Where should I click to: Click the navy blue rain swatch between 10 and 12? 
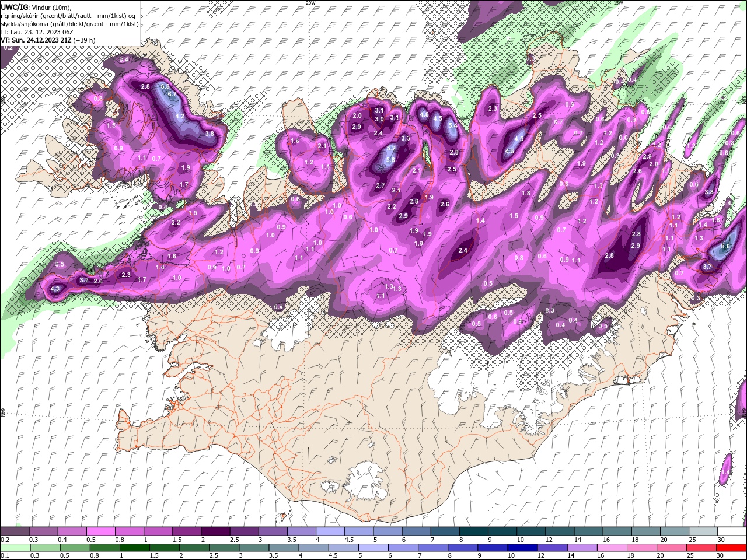pyautogui.click(x=522, y=548)
